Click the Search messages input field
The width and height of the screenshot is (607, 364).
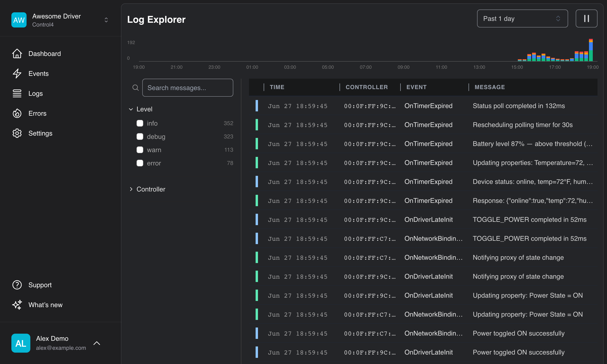click(188, 88)
